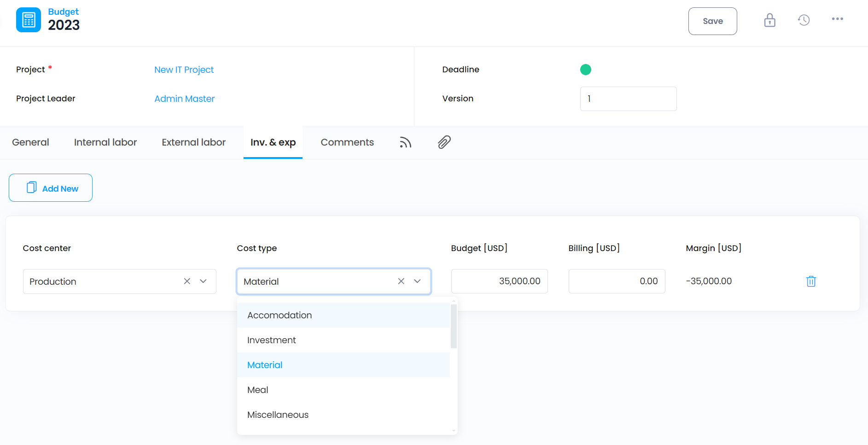This screenshot has width=868, height=445.
Task: Click the Budget [USD] amount field
Action: tap(500, 281)
